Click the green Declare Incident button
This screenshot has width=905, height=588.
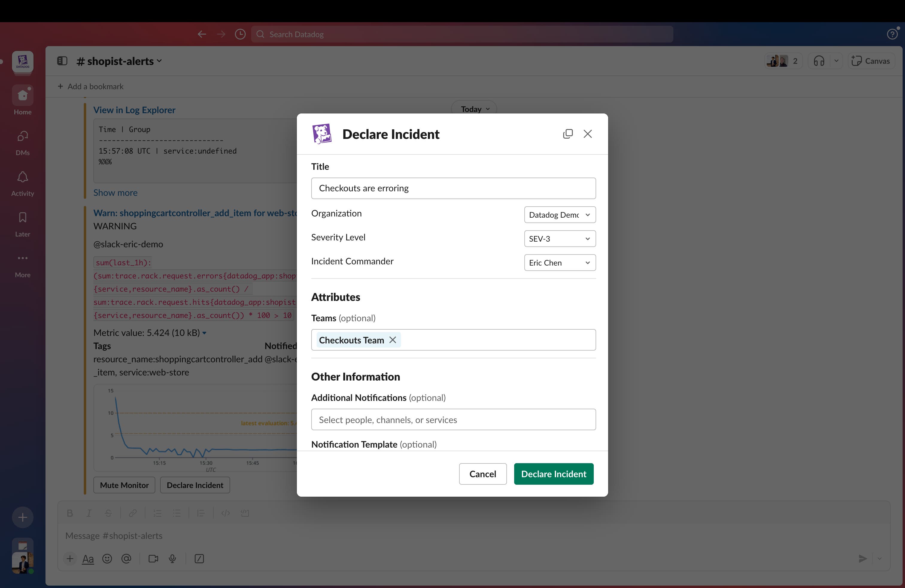tap(553, 474)
